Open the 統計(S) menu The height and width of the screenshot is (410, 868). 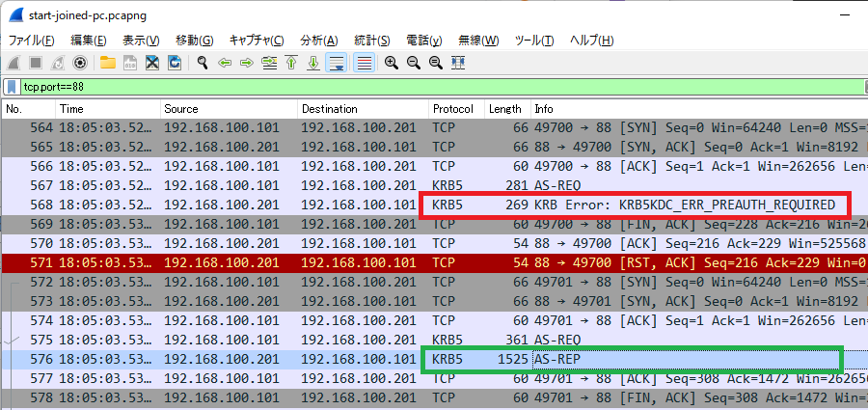pos(371,41)
